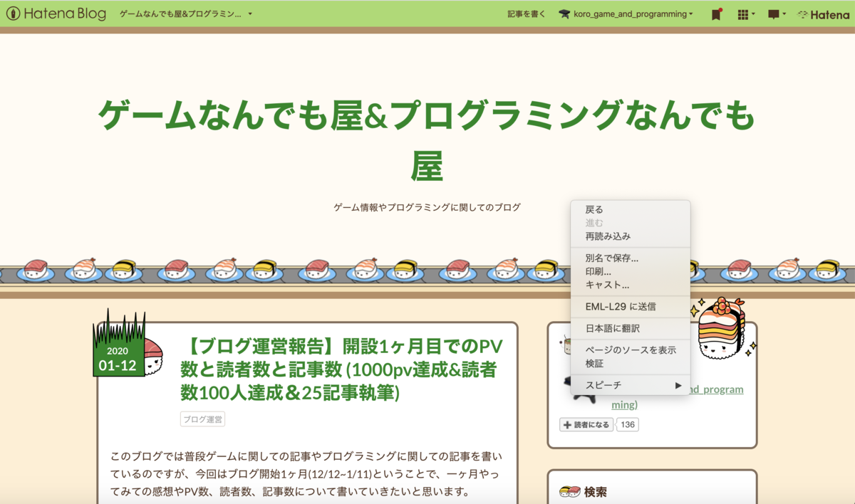Choose 別名で保存... from context menu
This screenshot has width=855, height=504.
pos(631,258)
